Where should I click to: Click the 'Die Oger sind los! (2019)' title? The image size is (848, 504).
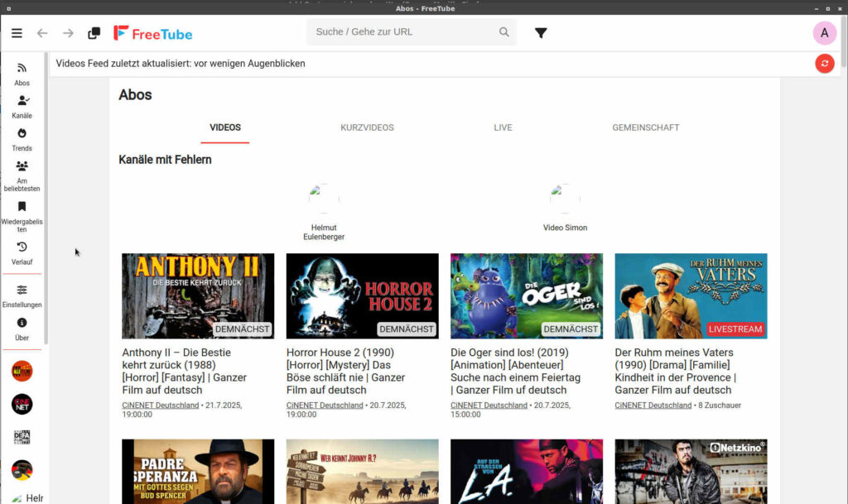(515, 371)
